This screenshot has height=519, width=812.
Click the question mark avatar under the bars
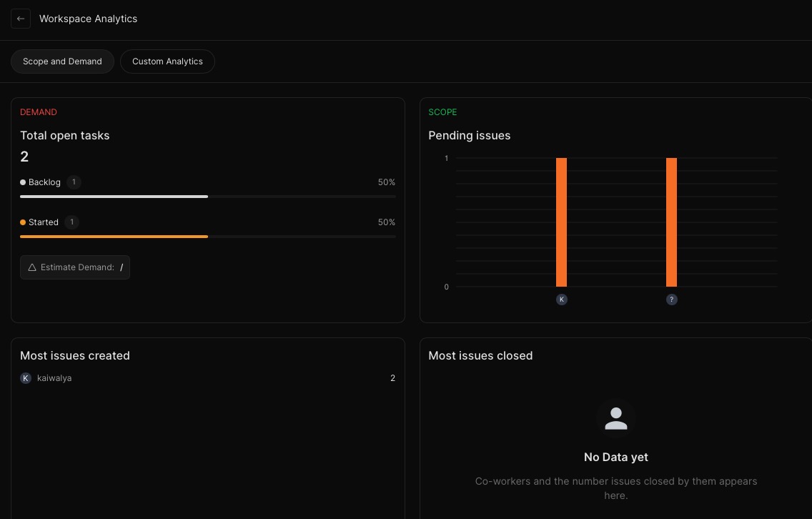coord(672,300)
